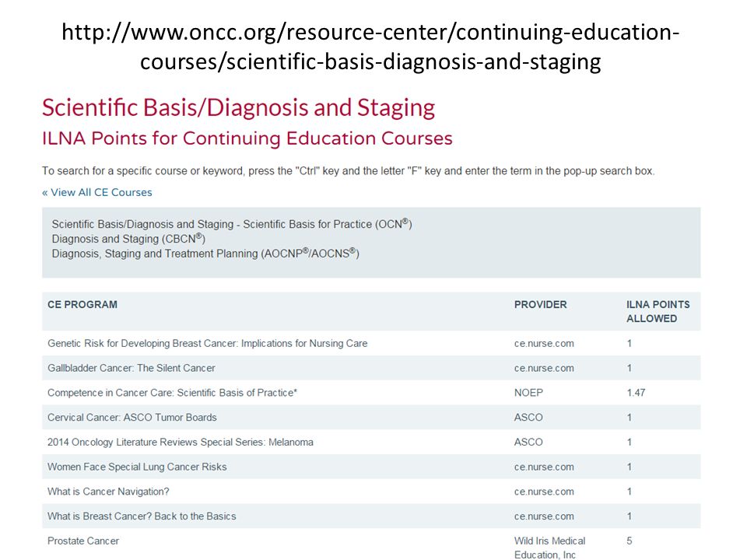Click the PROVIDER column header
Screen dimensions: 747x560
tap(540, 305)
